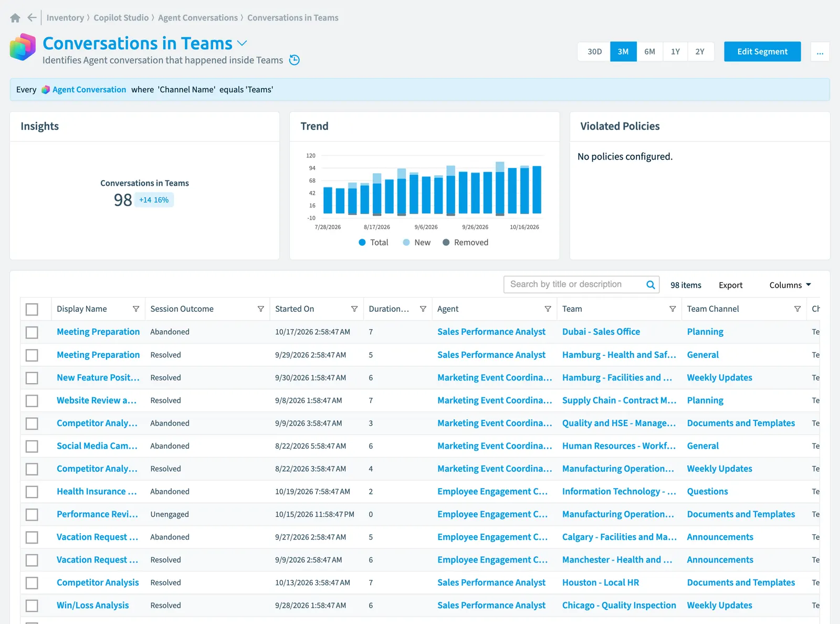Open the history clock icon beside description
The width and height of the screenshot is (840, 624).
[x=295, y=60]
